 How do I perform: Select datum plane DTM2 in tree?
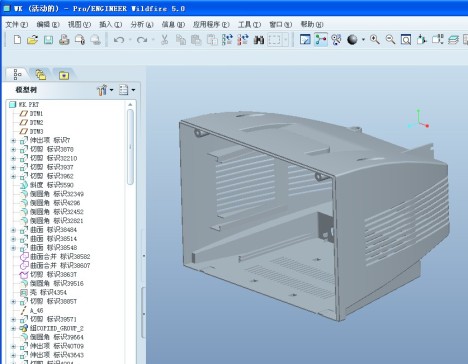[x=32, y=122]
